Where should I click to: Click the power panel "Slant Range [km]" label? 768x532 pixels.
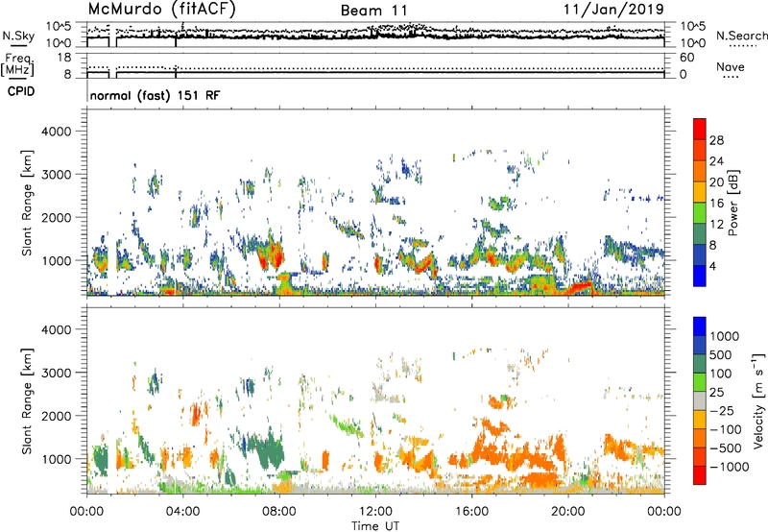(27, 203)
